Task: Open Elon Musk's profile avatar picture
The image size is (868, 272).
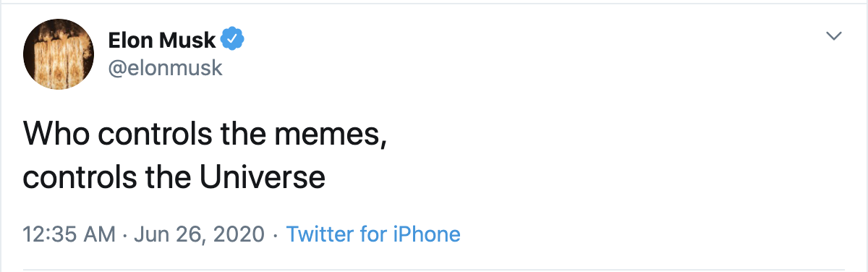Action: [59, 54]
